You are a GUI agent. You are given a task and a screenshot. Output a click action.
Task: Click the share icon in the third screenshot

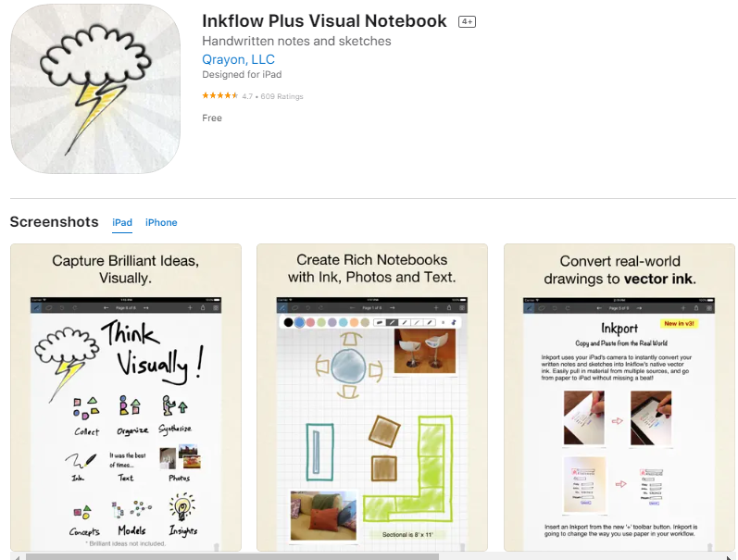tap(696, 308)
